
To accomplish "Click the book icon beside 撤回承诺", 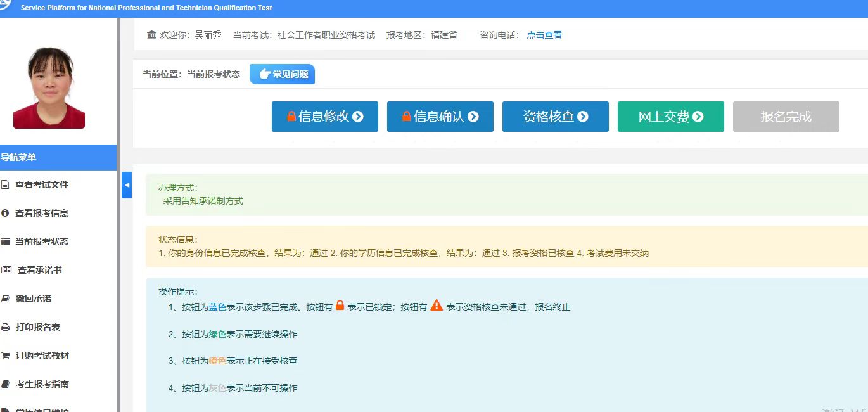I will coord(6,299).
